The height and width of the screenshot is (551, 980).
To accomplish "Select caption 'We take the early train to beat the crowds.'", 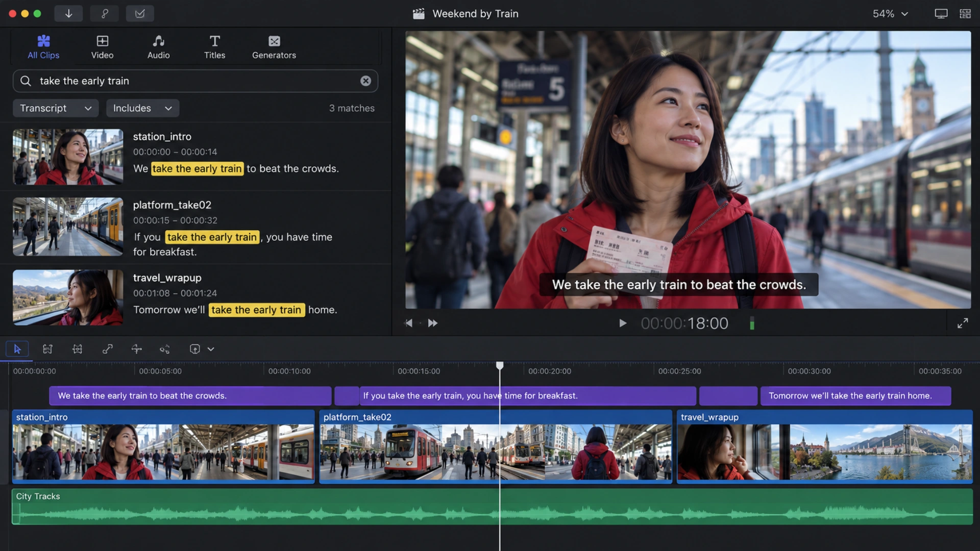I will (x=190, y=396).
